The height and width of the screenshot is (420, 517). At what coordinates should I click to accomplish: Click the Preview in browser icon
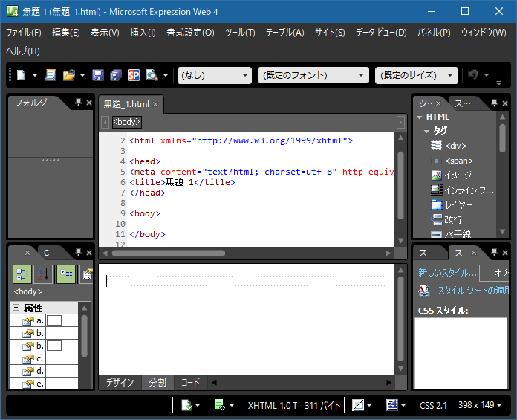tap(152, 75)
